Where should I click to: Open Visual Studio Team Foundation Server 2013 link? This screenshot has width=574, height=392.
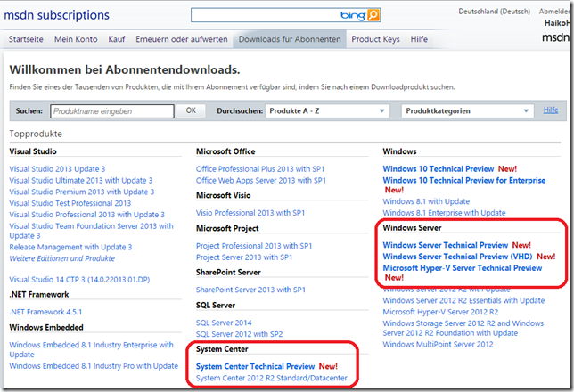point(91,231)
